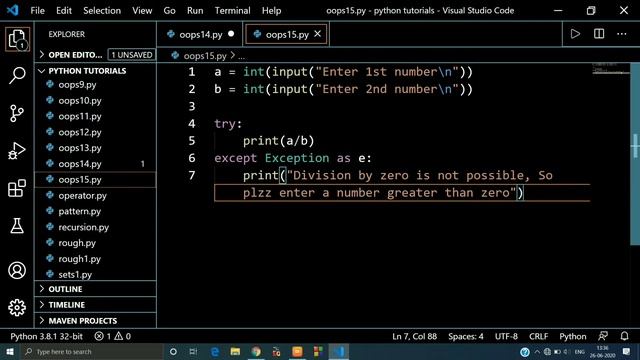Open the Extensions view
This screenshot has width=640, height=360.
[x=17, y=188]
